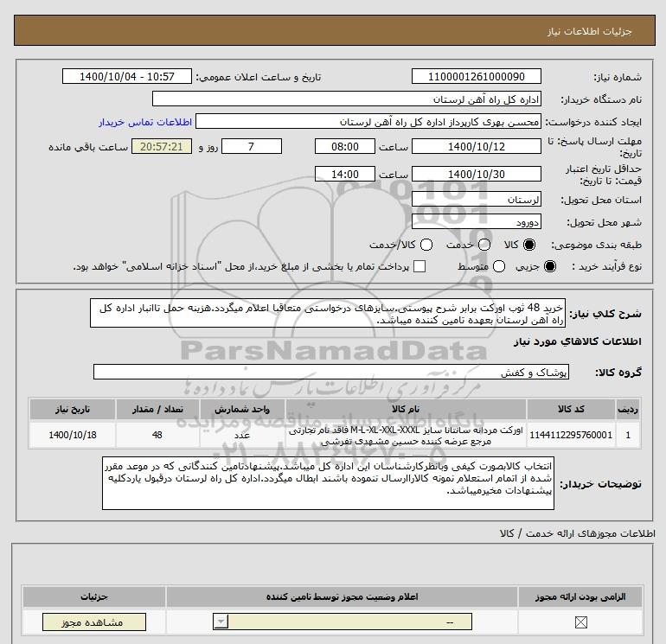This screenshot has width=666, height=644.
Task: Open the license status dropdown arrow
Action: click(x=221, y=622)
